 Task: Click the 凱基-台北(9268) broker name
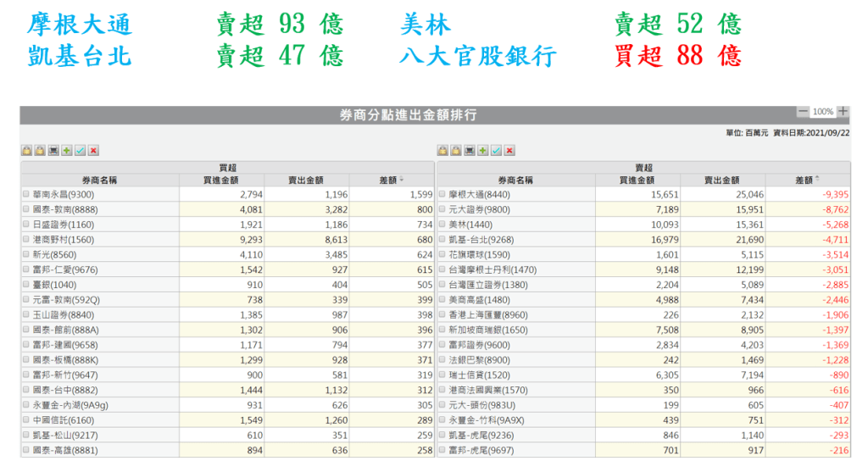(x=480, y=239)
